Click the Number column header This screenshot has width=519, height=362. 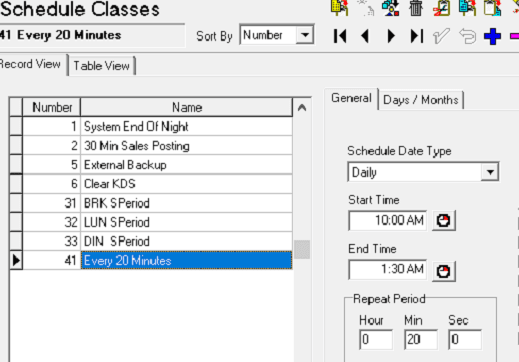click(52, 107)
